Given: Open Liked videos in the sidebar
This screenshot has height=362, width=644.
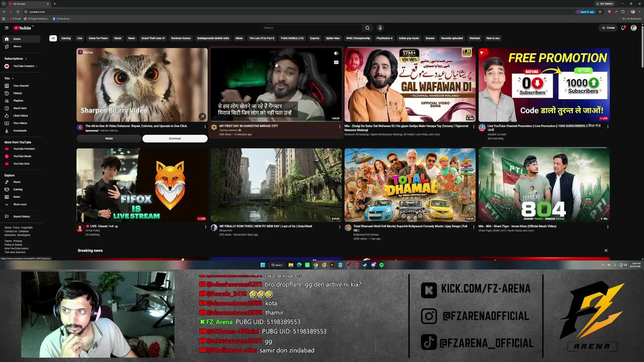Looking at the screenshot, I should [21, 116].
